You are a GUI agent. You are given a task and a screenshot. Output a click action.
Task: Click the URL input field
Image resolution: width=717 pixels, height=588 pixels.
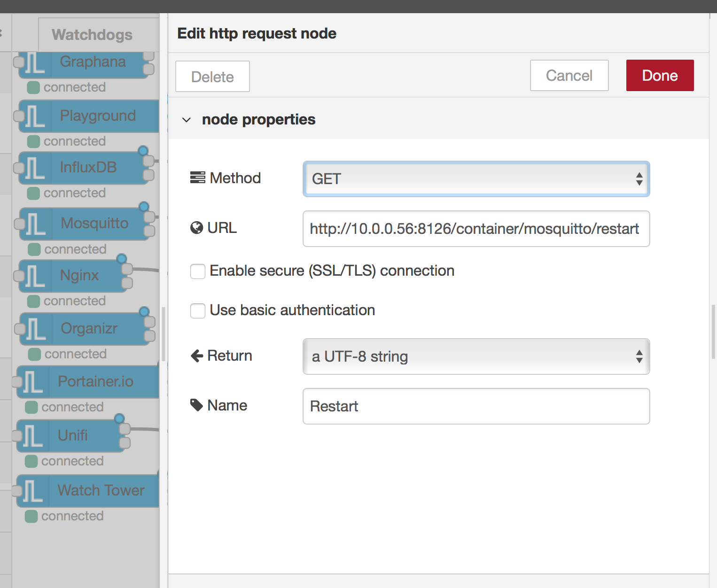(x=476, y=229)
